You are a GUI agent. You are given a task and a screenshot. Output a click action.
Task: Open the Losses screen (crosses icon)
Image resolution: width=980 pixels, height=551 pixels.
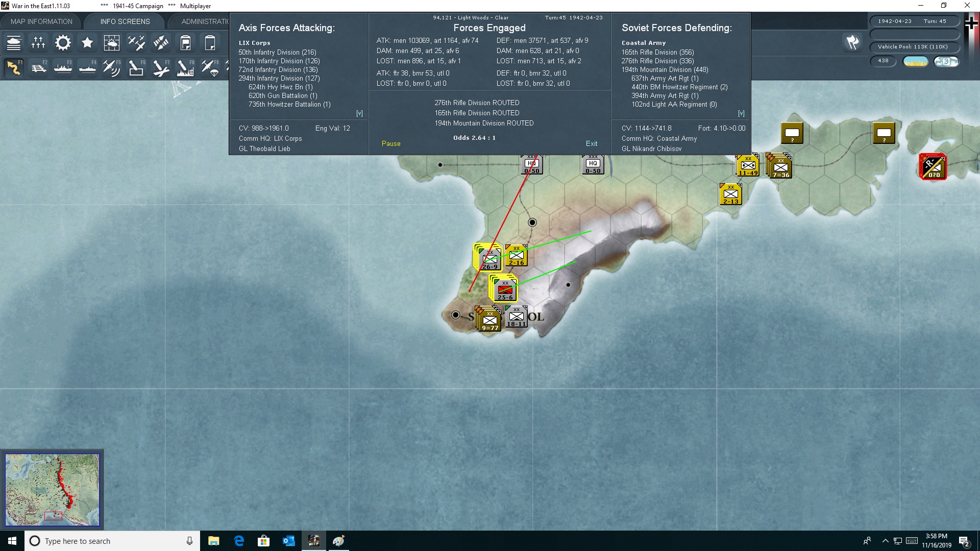[38, 43]
